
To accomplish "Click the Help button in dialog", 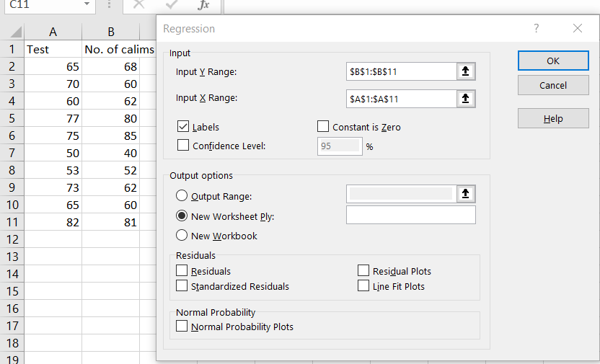I will 553,118.
